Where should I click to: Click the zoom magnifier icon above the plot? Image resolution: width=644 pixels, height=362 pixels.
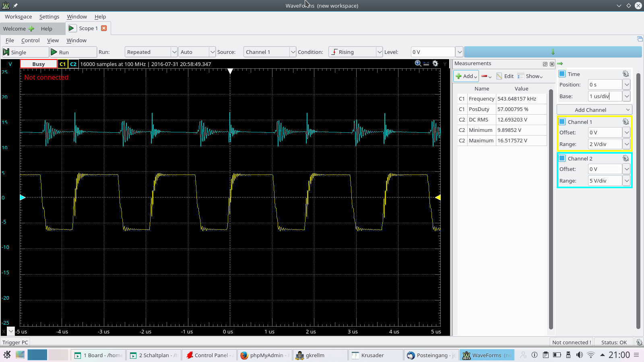(x=418, y=64)
